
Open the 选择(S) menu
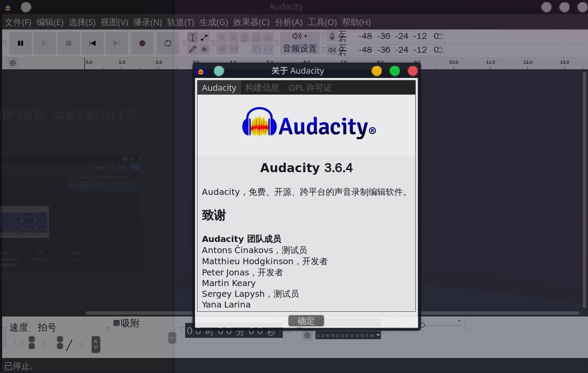click(x=82, y=22)
